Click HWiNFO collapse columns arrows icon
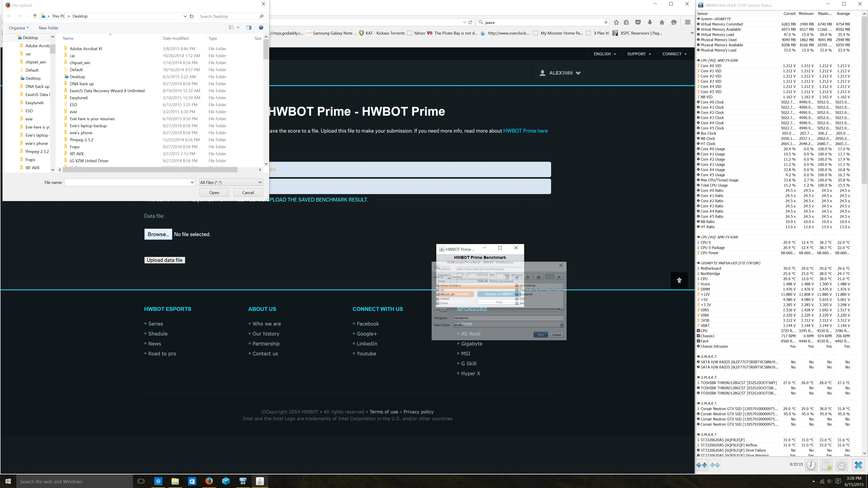 pyautogui.click(x=715, y=465)
